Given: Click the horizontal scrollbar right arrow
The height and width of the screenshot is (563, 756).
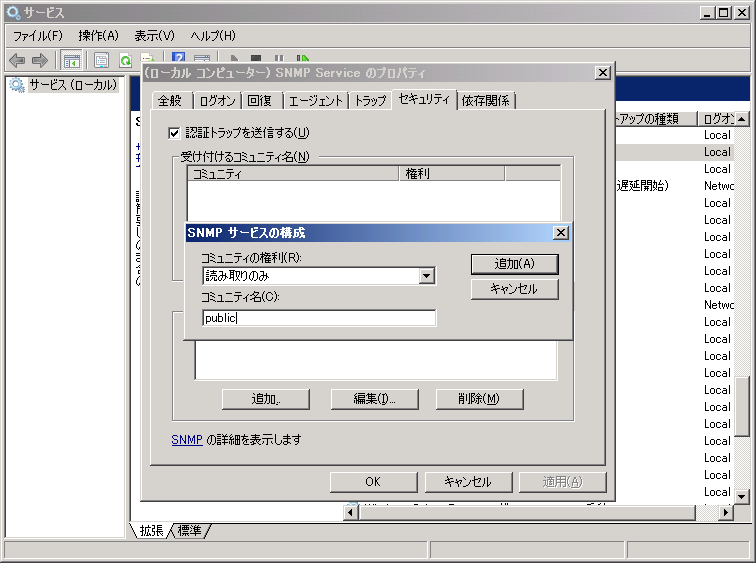Looking at the screenshot, I should tap(726, 512).
